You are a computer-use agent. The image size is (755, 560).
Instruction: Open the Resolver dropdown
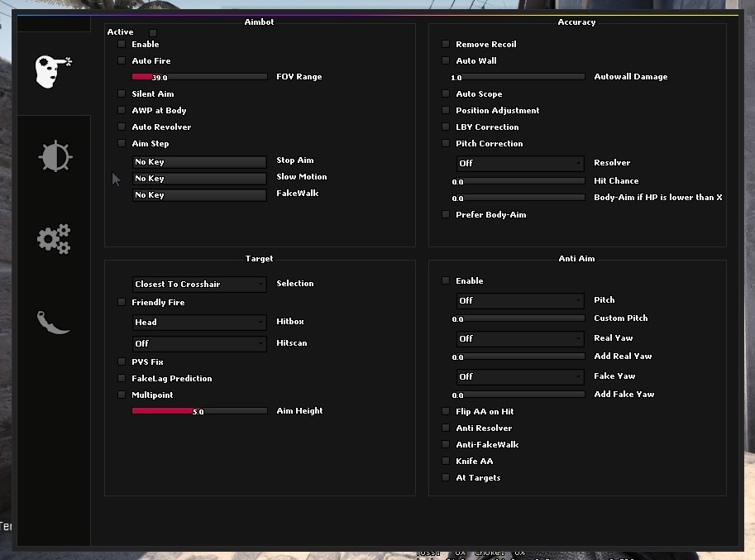pos(520,164)
